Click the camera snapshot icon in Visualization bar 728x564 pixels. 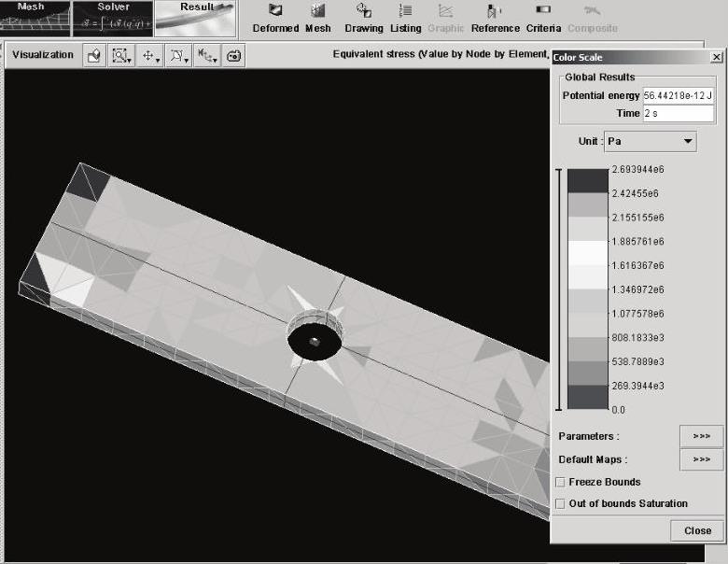pos(233,56)
